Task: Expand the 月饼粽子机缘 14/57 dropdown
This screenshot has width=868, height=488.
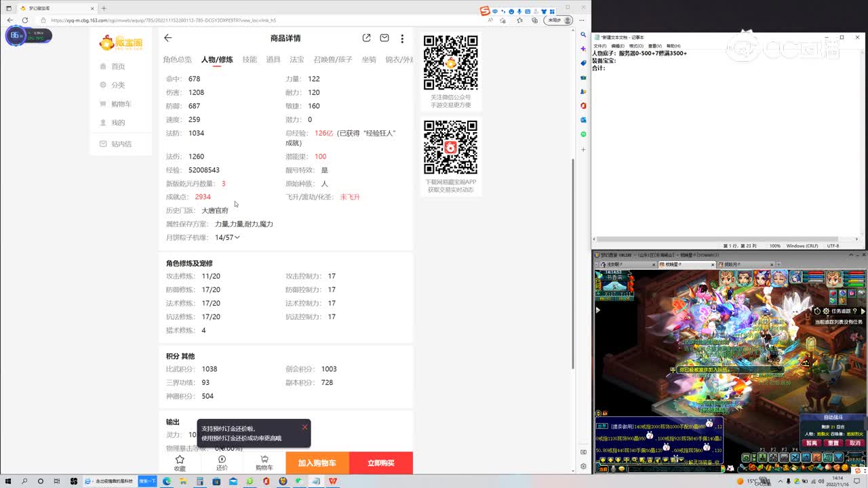Action: click(237, 237)
